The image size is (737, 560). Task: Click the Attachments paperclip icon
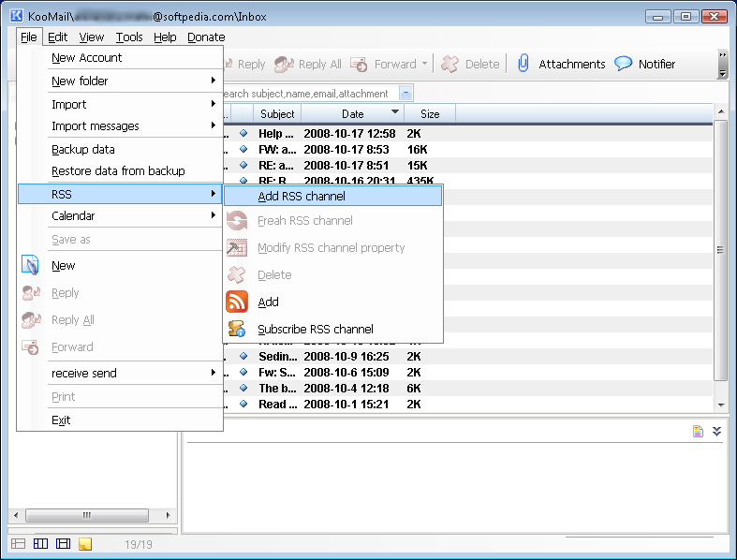523,64
